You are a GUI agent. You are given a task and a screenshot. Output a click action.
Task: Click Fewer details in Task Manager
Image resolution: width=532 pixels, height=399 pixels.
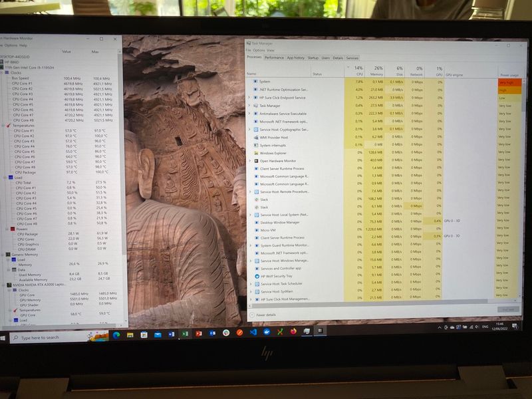pos(263,315)
